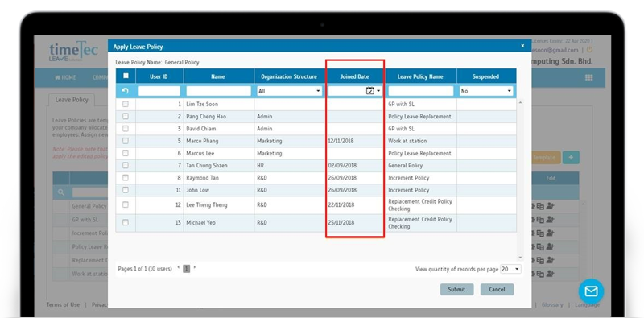Image resolution: width=644 pixels, height=318 pixels.
Task: Click the blue plus button behind the dialog
Action: [x=571, y=157]
